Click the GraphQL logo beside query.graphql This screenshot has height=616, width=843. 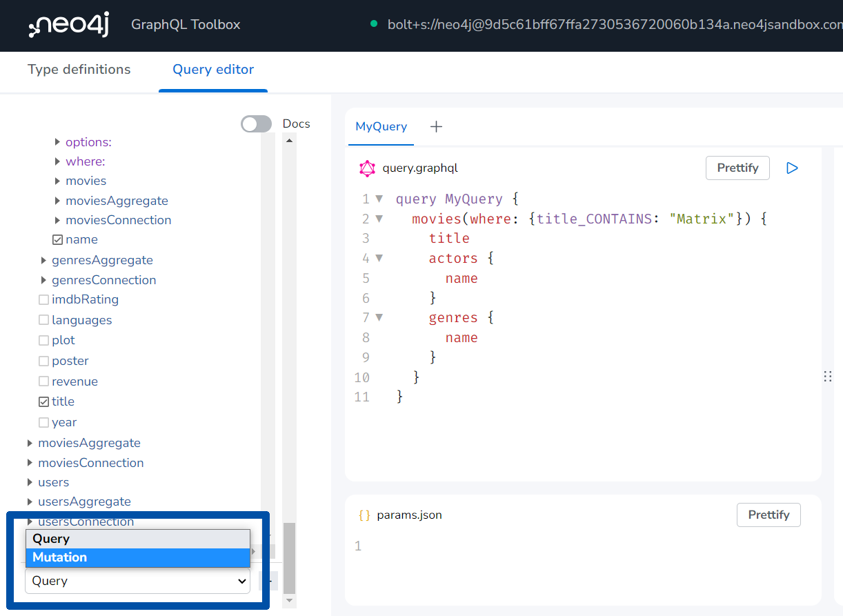tap(367, 168)
